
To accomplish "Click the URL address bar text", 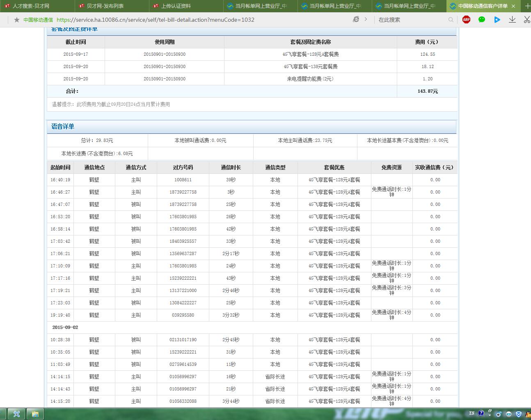I will click(x=155, y=20).
